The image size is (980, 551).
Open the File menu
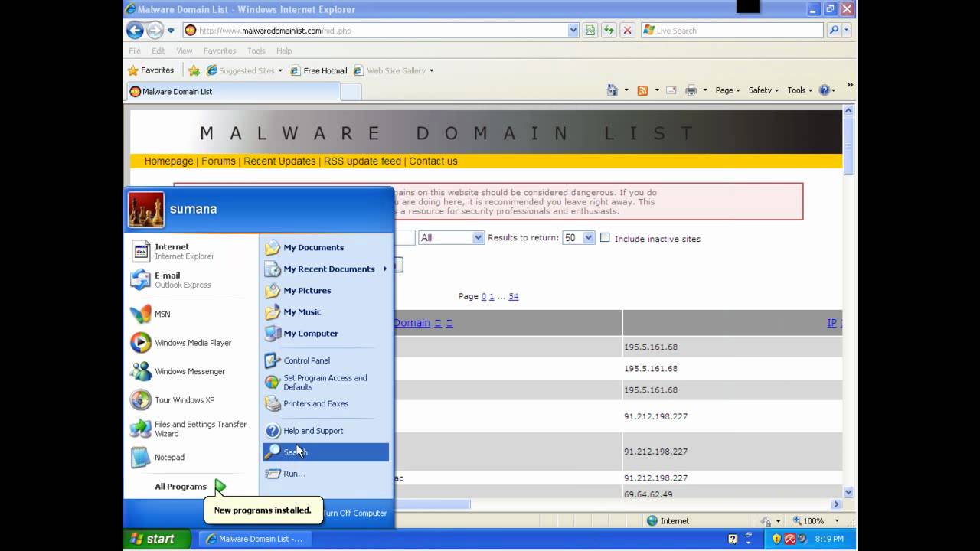coord(135,51)
